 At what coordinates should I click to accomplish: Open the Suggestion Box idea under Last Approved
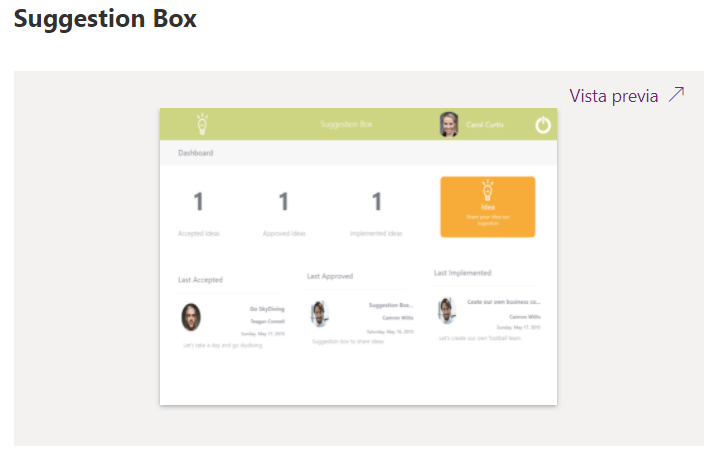(x=390, y=305)
